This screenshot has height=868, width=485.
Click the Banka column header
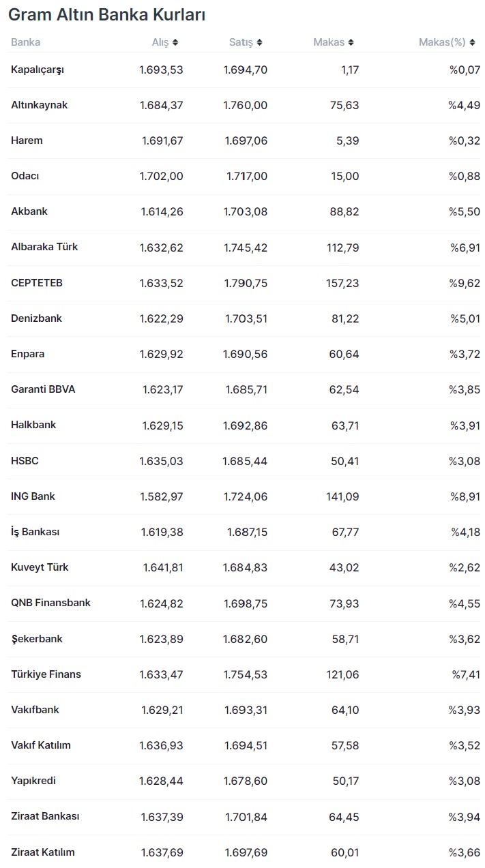pyautogui.click(x=26, y=42)
